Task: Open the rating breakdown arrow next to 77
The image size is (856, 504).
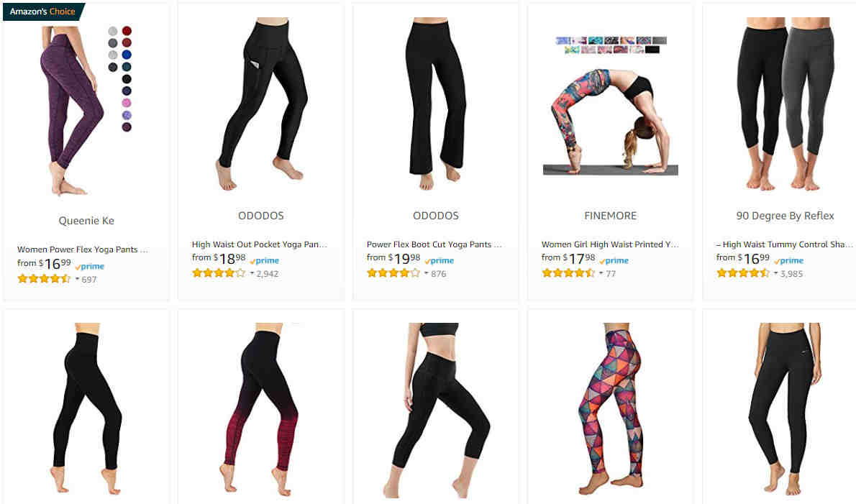Action: click(601, 273)
